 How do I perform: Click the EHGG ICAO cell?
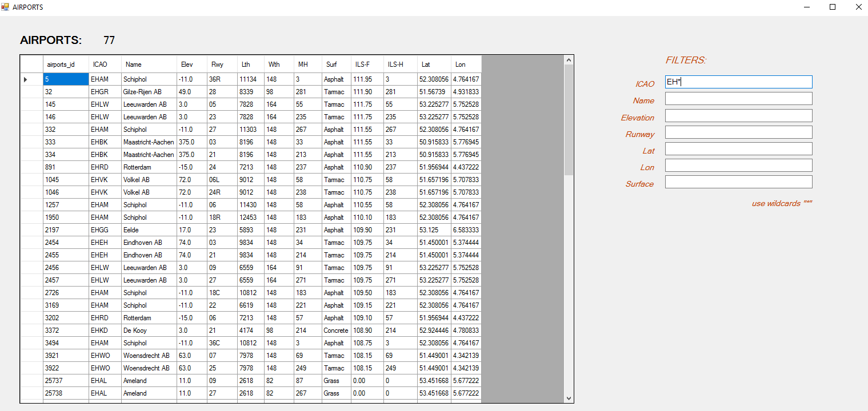pyautogui.click(x=105, y=230)
